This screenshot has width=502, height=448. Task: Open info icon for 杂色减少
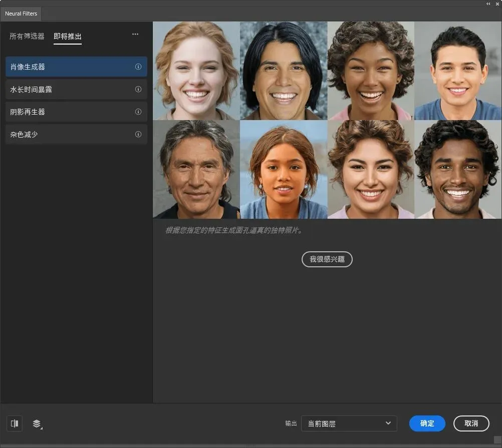point(138,134)
